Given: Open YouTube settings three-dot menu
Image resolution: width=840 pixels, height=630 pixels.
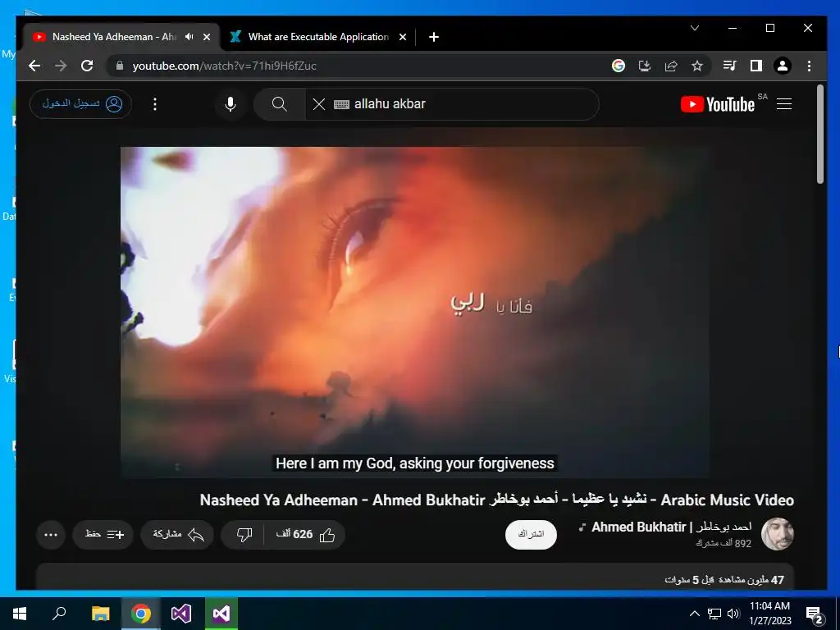Looking at the screenshot, I should coord(155,104).
